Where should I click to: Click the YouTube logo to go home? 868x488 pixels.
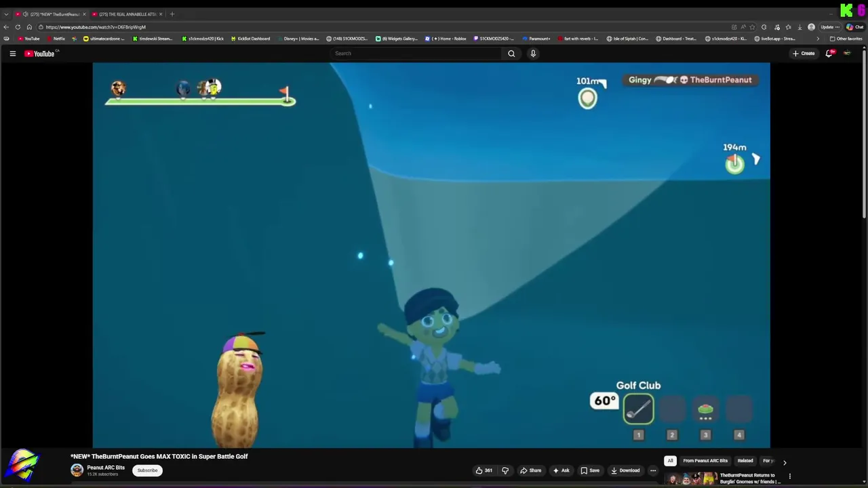click(x=39, y=54)
